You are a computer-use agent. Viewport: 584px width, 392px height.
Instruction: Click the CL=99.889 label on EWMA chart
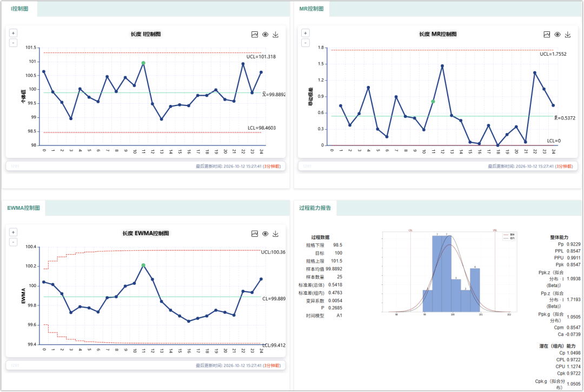[x=274, y=298]
